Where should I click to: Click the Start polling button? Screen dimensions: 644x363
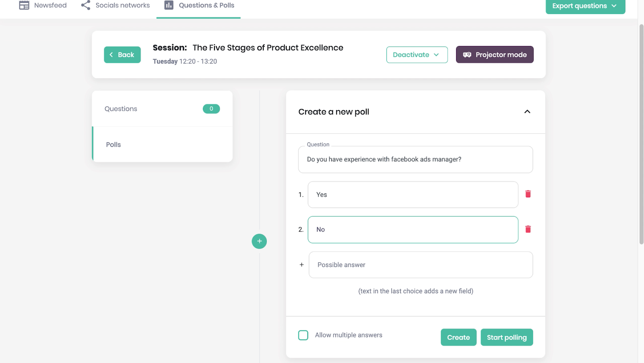coord(506,337)
